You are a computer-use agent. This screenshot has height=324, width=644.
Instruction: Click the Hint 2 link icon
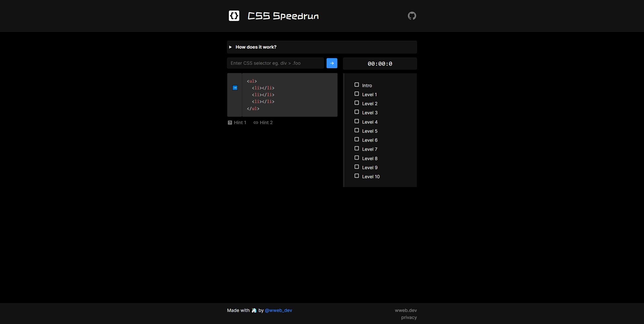pos(256,122)
